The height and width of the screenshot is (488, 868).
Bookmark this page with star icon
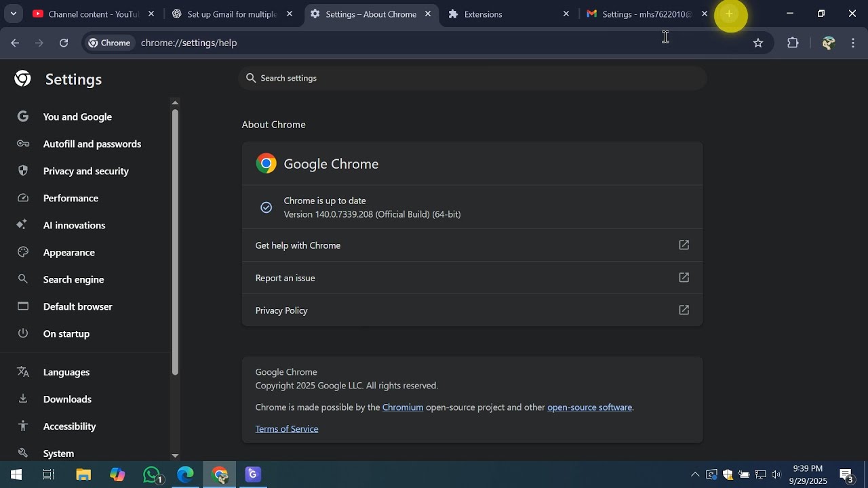pyautogui.click(x=758, y=43)
